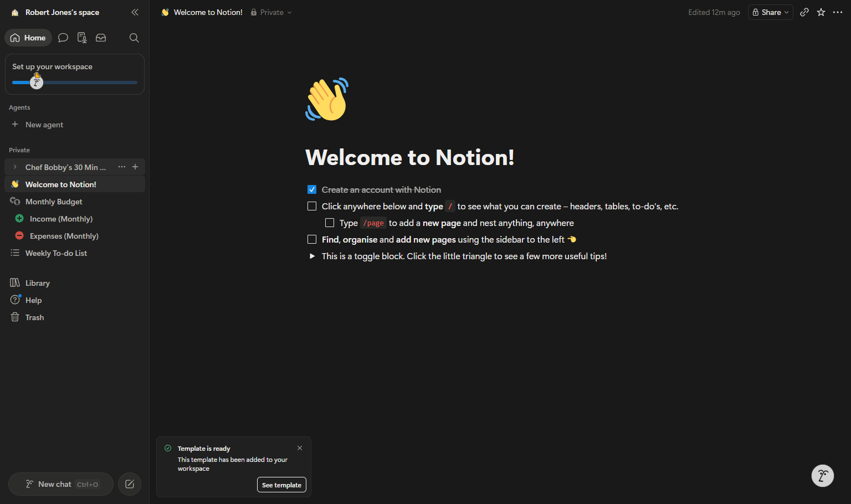
Task: Open the Library in sidebar
Action: (x=75, y=283)
